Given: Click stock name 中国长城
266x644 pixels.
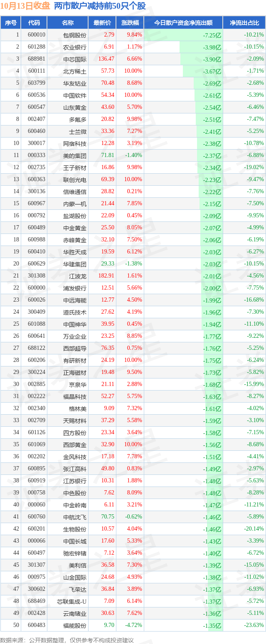Looking at the screenshot, I should click(x=75, y=541).
